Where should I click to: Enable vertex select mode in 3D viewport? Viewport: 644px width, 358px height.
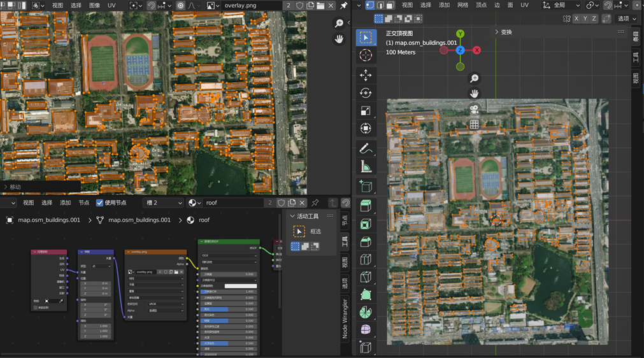[x=369, y=5]
